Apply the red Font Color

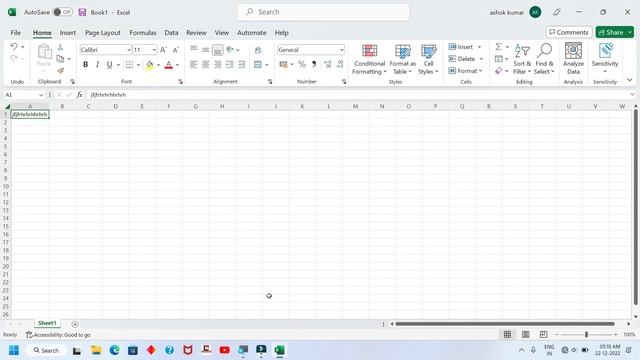pyautogui.click(x=169, y=64)
